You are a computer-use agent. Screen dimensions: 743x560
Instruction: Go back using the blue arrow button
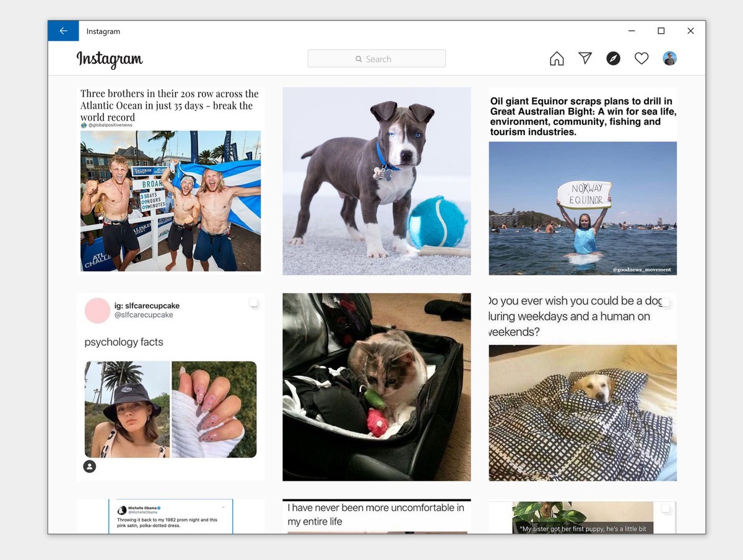point(63,31)
